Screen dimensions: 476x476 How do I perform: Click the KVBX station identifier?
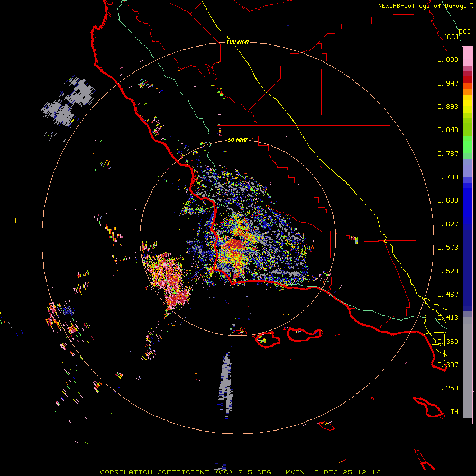[x=295, y=472]
